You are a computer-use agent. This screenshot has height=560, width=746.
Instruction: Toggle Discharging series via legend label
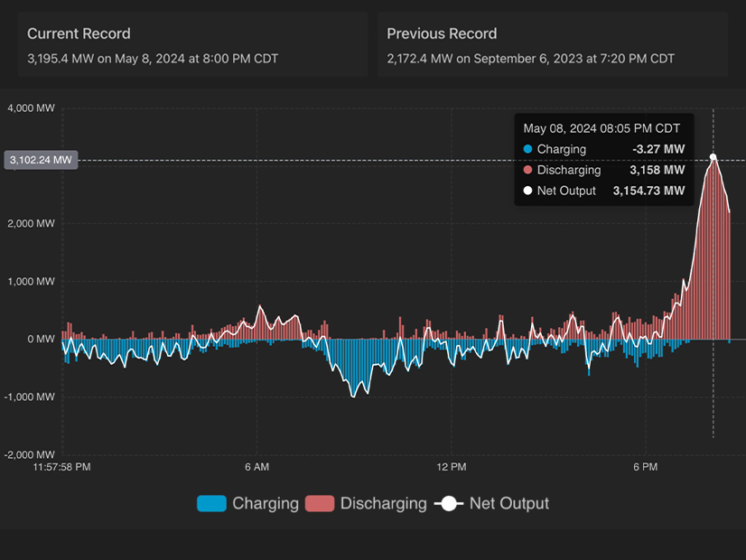[x=383, y=504]
